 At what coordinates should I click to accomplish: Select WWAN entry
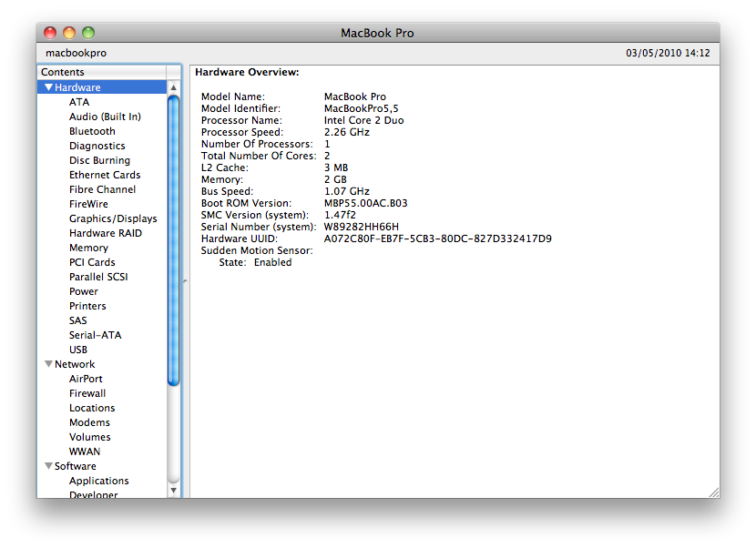pos(85,452)
